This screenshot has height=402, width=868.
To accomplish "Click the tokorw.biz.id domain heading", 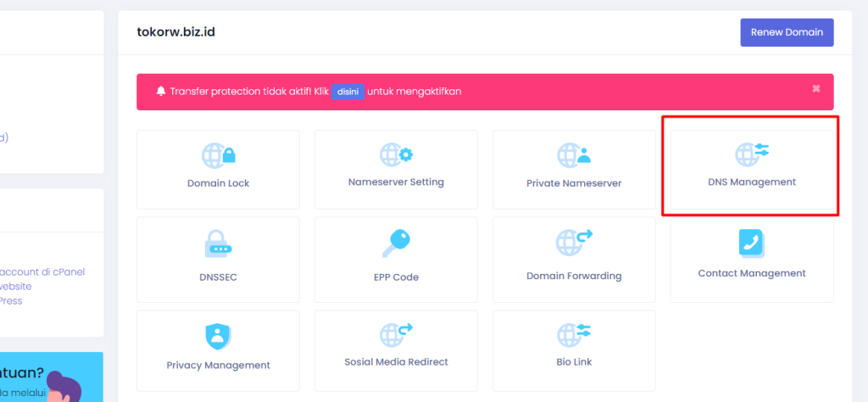I will pyautogui.click(x=176, y=32).
